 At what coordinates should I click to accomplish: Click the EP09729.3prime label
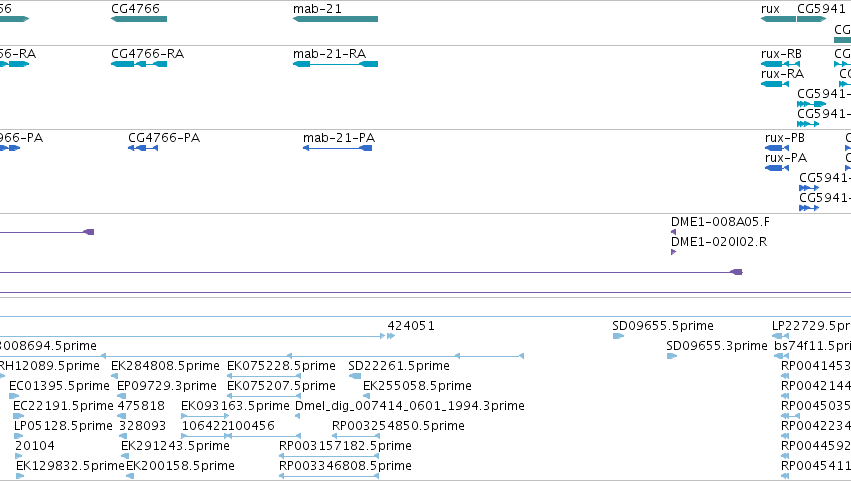point(167,386)
